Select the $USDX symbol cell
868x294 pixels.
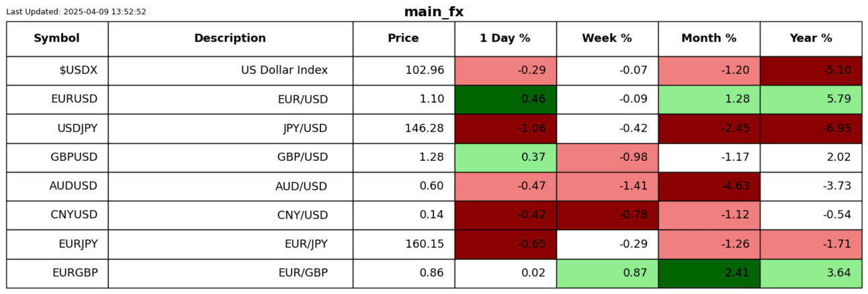[57, 71]
